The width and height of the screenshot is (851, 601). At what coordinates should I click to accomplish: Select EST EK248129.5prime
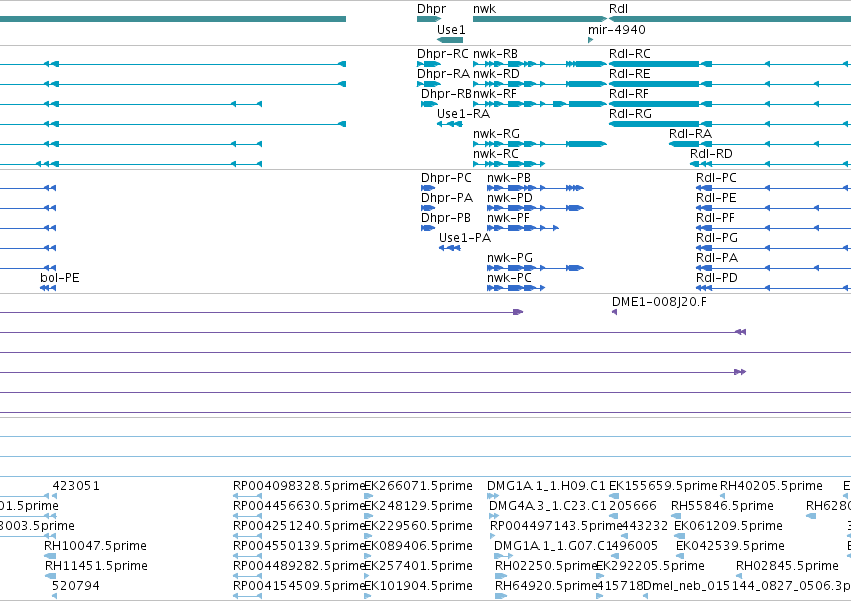point(368,516)
